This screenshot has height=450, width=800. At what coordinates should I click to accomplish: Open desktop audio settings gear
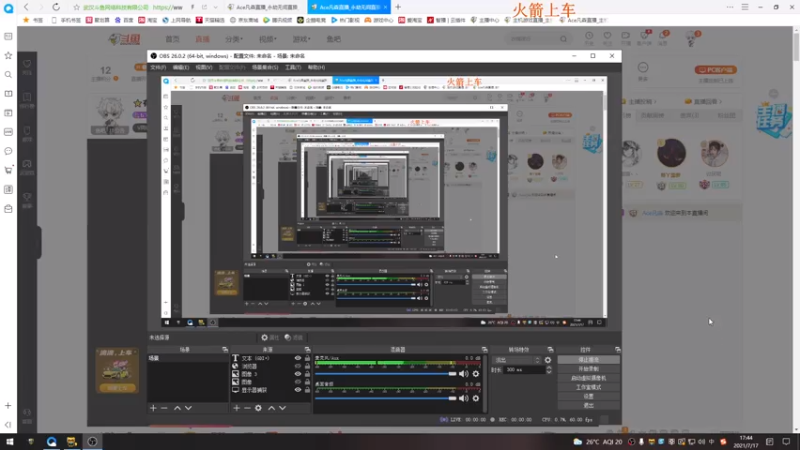point(476,398)
